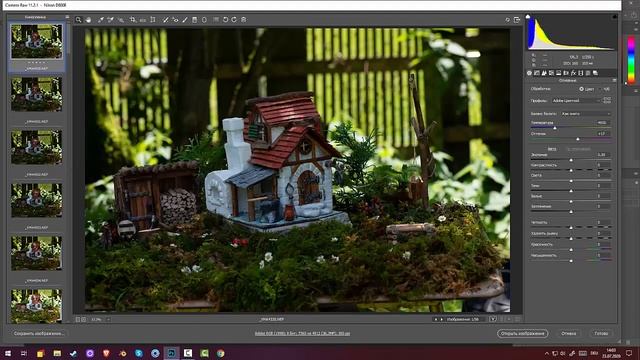Select the Color Sampler tool

110,20
